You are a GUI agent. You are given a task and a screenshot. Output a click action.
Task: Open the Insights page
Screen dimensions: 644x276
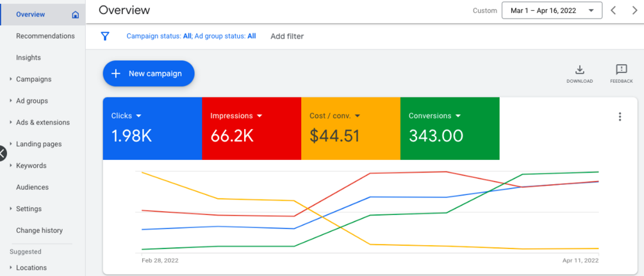point(28,58)
